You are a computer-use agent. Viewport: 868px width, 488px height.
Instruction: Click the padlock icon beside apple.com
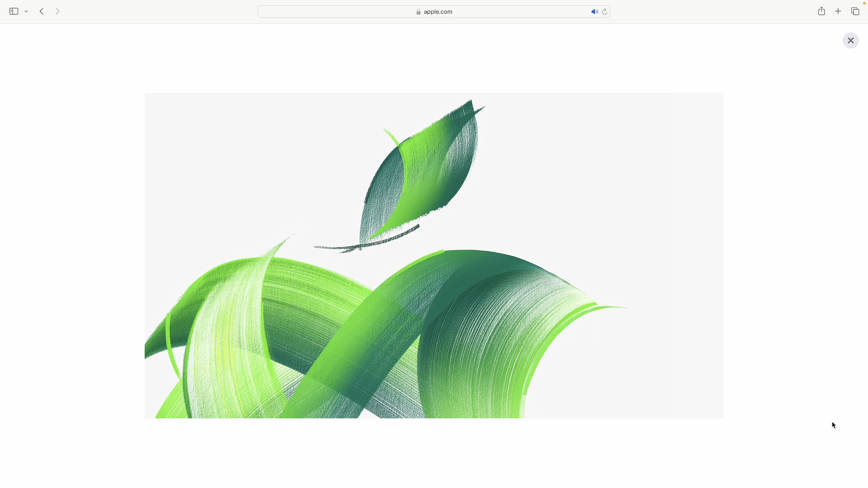coord(418,12)
